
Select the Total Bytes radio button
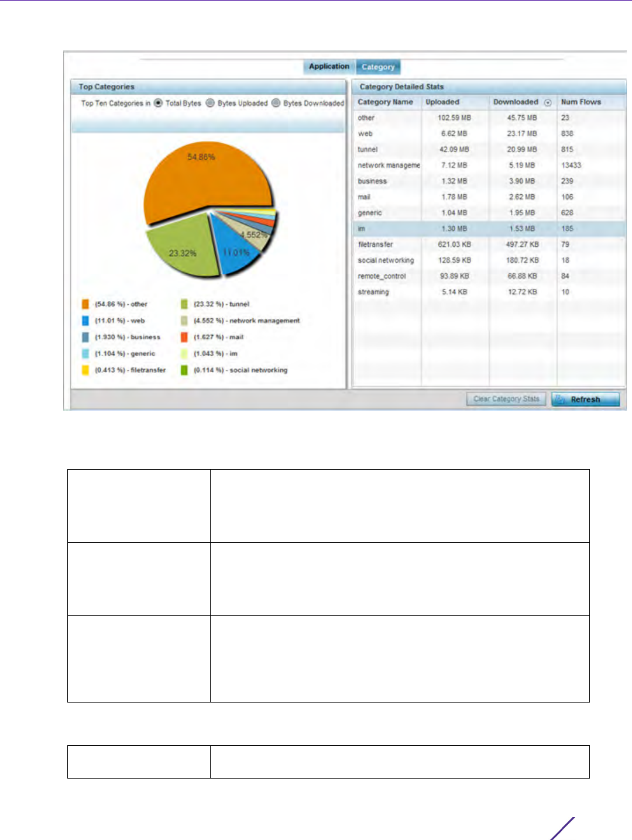click(x=158, y=103)
